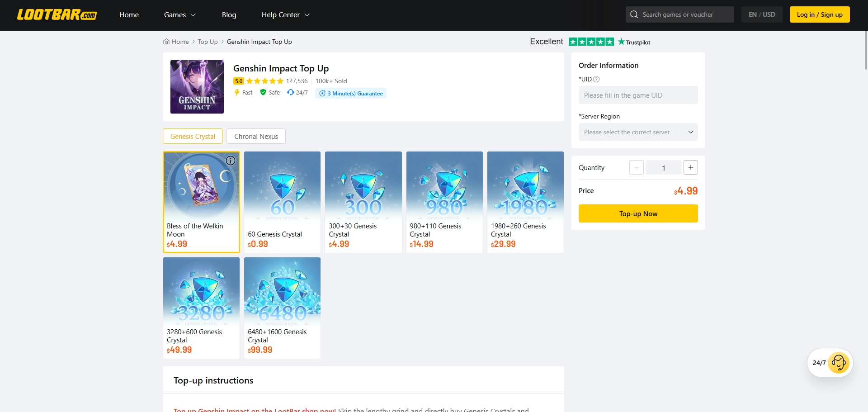The height and width of the screenshot is (412, 868).
Task: Click the Top-up Now button
Action: point(638,213)
